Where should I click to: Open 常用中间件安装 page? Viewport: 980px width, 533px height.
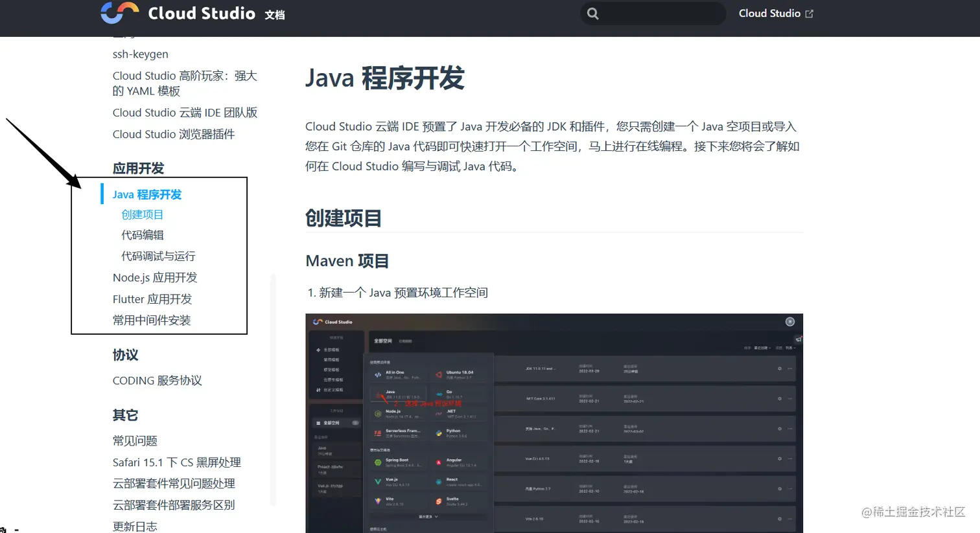tap(152, 320)
